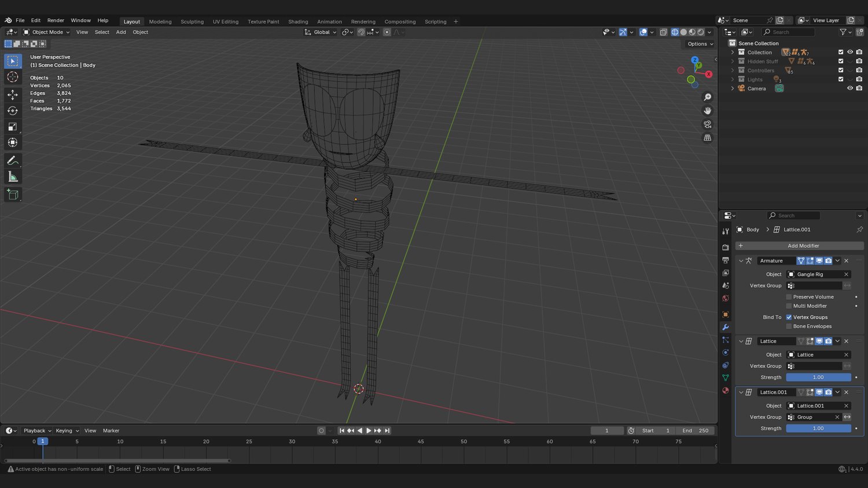The height and width of the screenshot is (488, 868).
Task: Adjust Lattice modifier Strength slider
Action: coord(818,377)
